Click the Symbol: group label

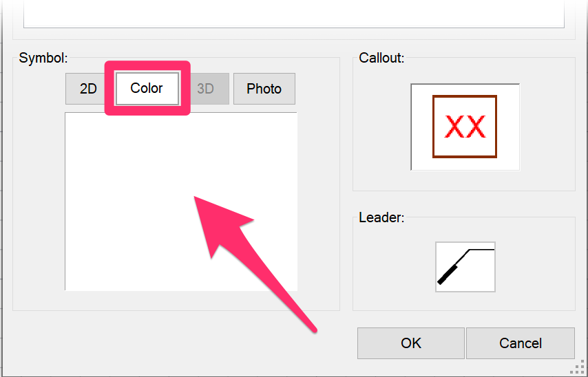coord(43,58)
